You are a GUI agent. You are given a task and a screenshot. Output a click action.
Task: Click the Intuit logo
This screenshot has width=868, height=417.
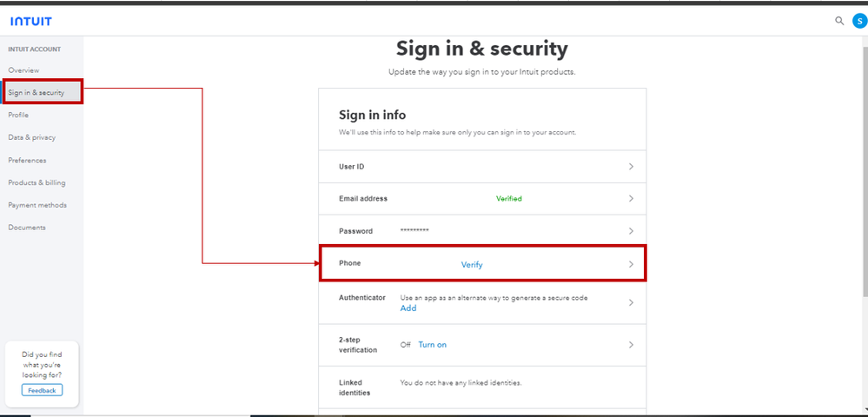(x=31, y=22)
